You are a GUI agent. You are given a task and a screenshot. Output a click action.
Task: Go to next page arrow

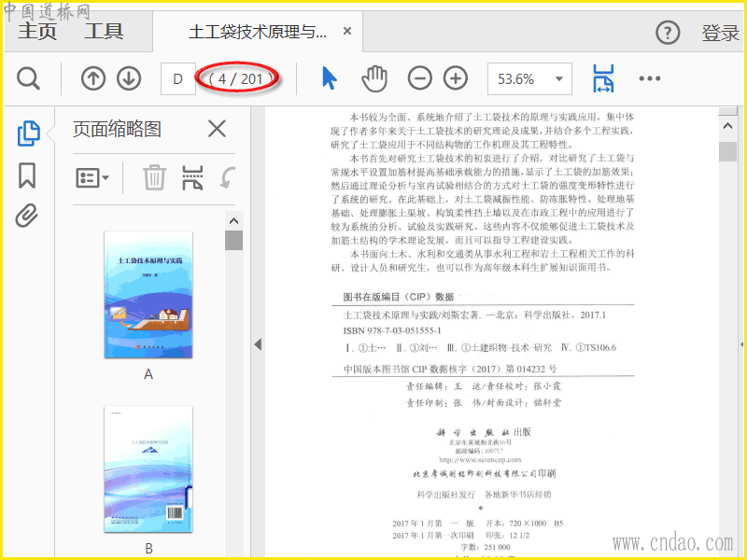129,78
